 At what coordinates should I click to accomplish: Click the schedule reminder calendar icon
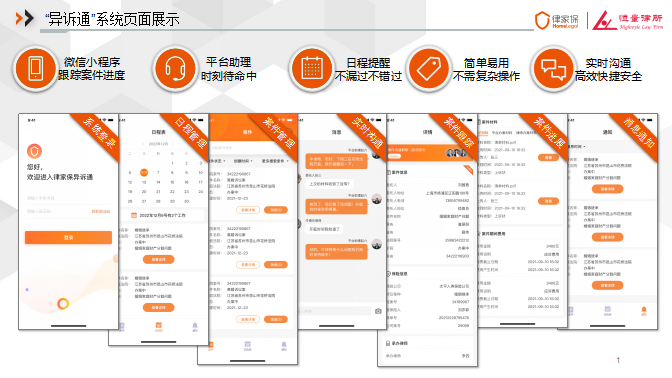[x=312, y=69]
